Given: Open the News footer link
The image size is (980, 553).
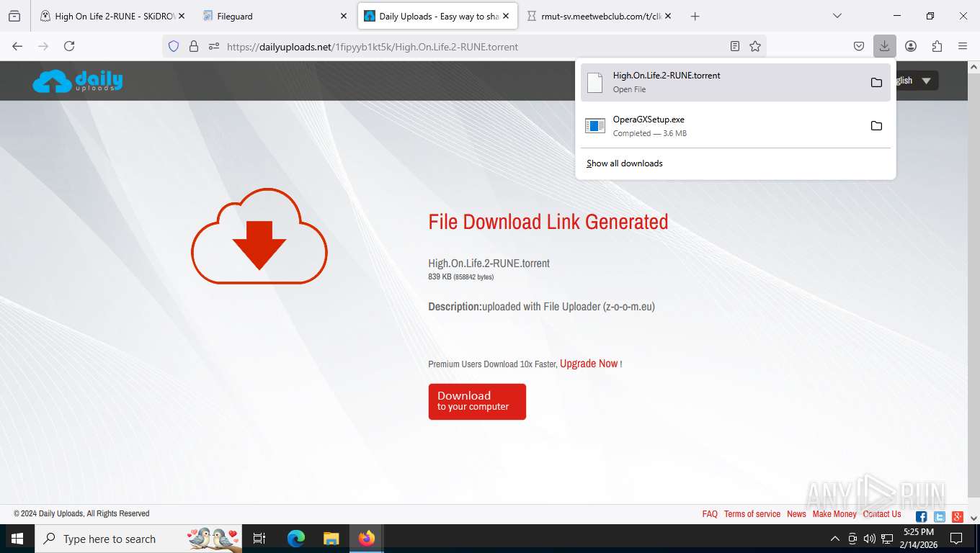Looking at the screenshot, I should click(796, 514).
